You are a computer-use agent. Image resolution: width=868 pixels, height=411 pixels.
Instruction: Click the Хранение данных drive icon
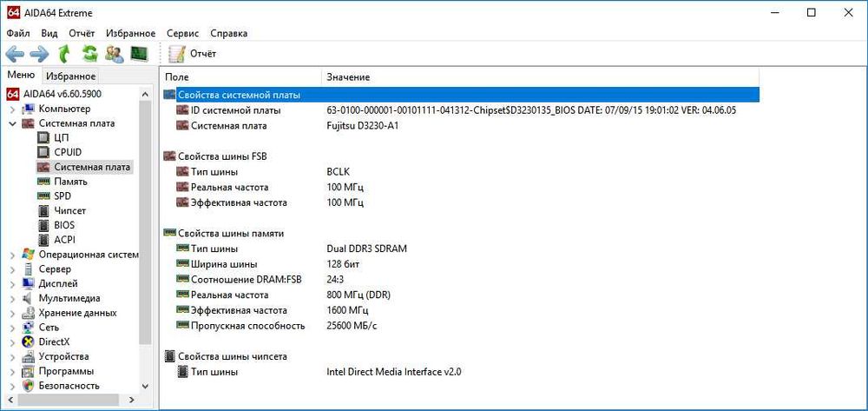point(29,313)
